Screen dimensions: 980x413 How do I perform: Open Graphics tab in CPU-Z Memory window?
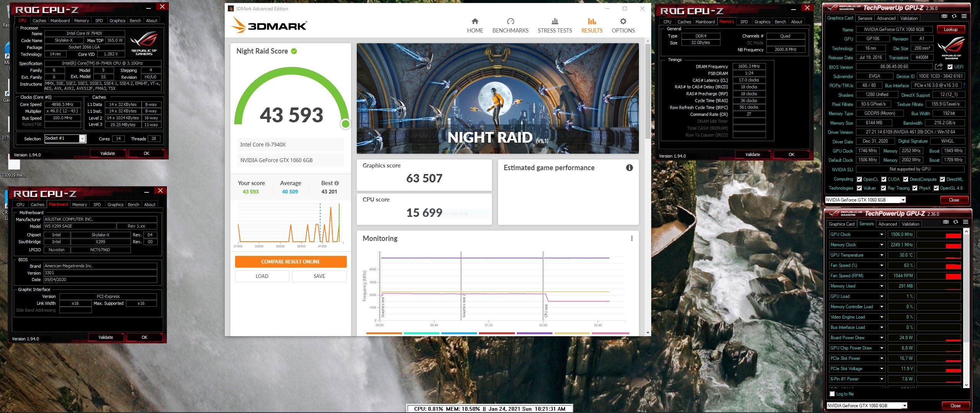coord(762,22)
